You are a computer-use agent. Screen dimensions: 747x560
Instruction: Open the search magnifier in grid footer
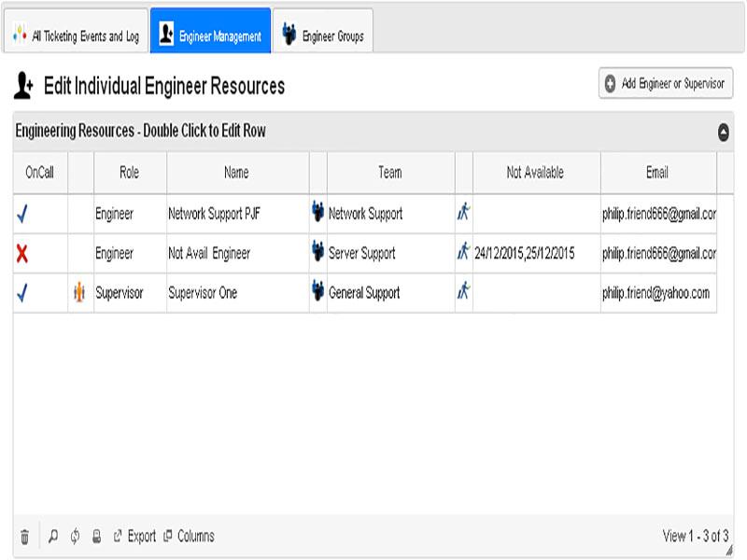pos(53,536)
